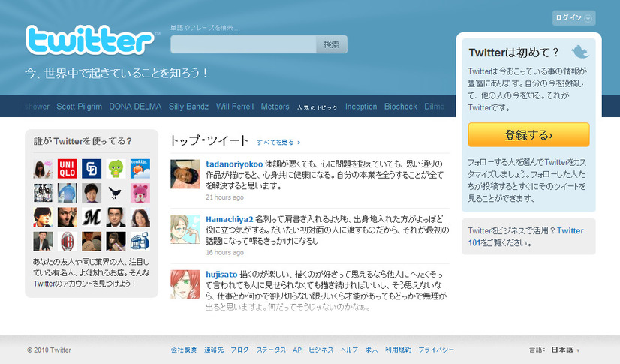Viewport: 620px width, 364px height.
Task: Open the ステータス footer link
Action: pos(271,350)
